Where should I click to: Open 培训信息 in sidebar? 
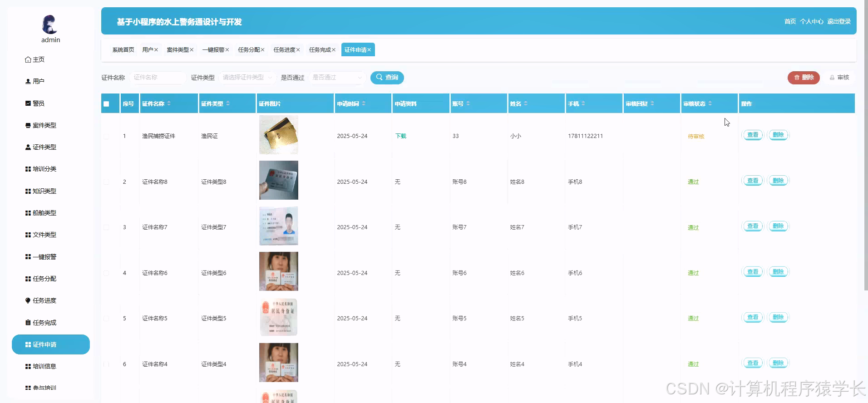click(x=41, y=366)
